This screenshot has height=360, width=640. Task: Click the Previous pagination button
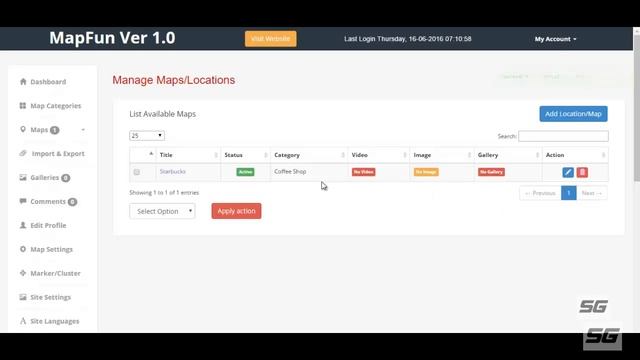point(540,193)
